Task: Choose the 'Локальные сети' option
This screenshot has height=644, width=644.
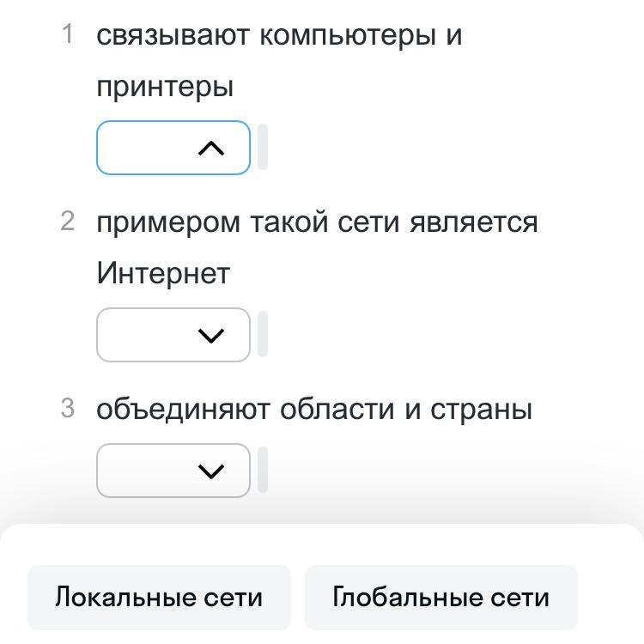Action: pos(159,598)
